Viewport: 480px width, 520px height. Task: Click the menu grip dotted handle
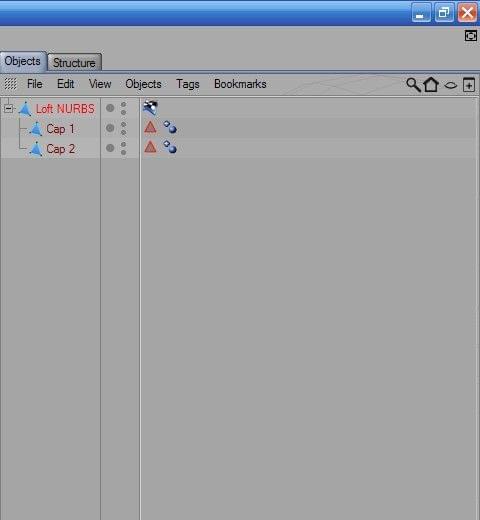click(x=10, y=84)
